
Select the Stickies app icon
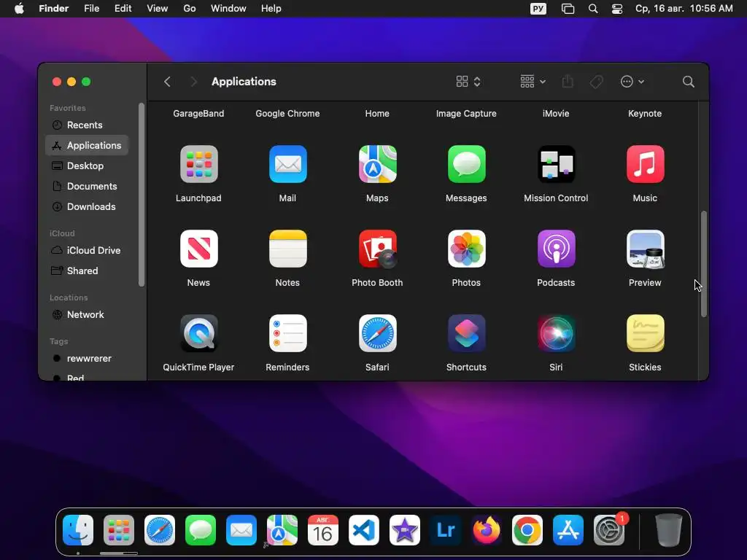645,333
